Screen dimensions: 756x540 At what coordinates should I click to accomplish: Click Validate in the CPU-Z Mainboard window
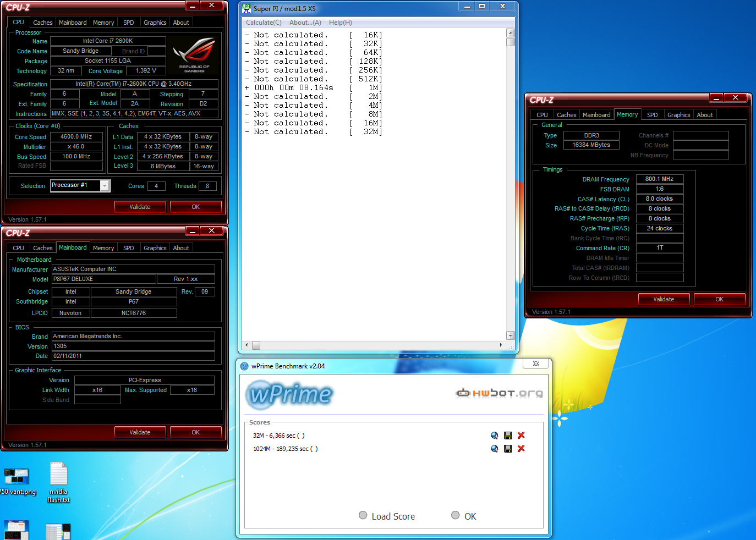coord(140,432)
